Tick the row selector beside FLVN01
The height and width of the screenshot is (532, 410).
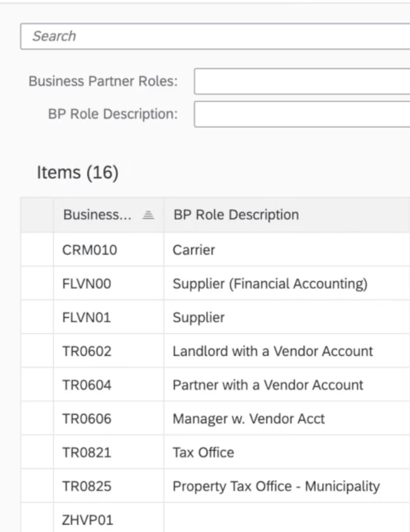37,317
